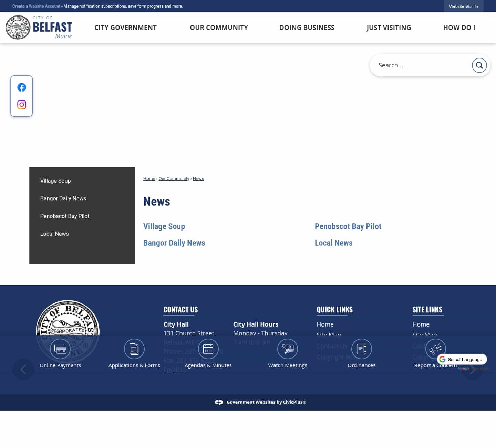Viewport: 496px width, 448px height.
Task: Open the Instagram social icon
Action: click(x=22, y=105)
